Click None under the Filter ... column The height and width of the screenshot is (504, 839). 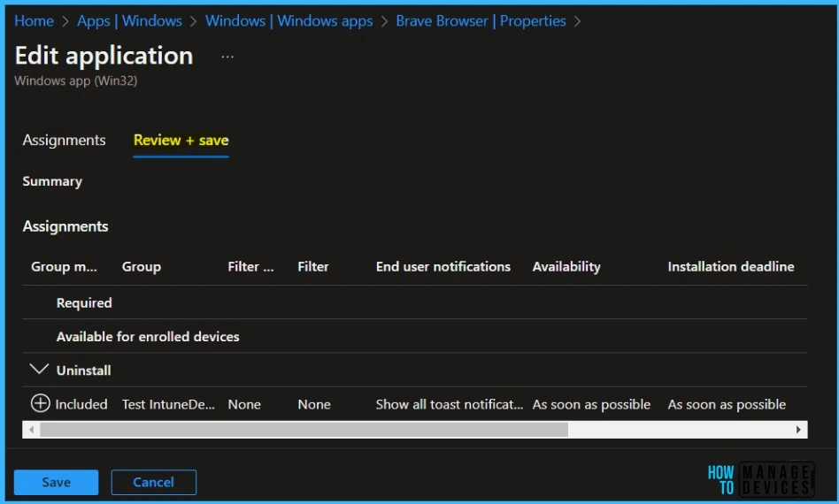244,404
